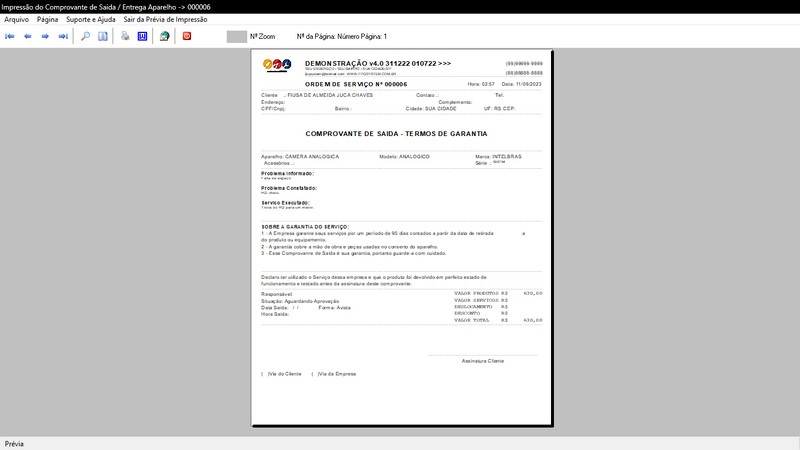Viewport: 800px width, 450px height.
Task: Click the client name FIUSA DE ALMEIDA
Action: point(330,95)
